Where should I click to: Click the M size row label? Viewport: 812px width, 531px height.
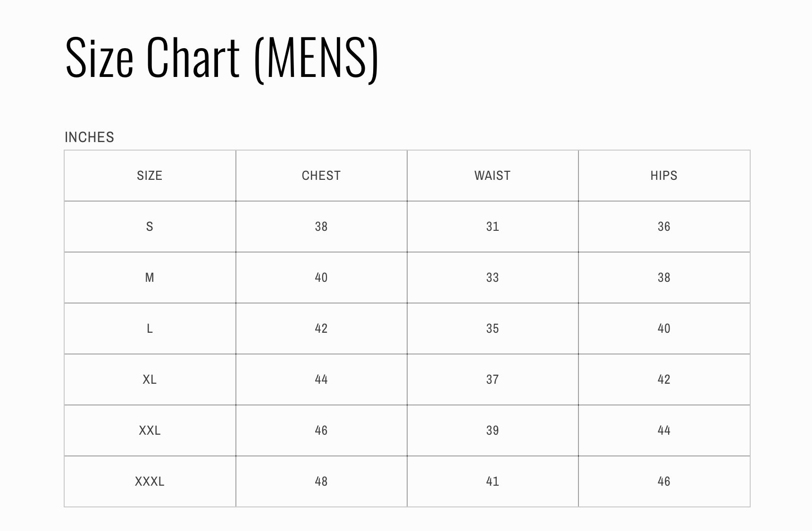(150, 278)
